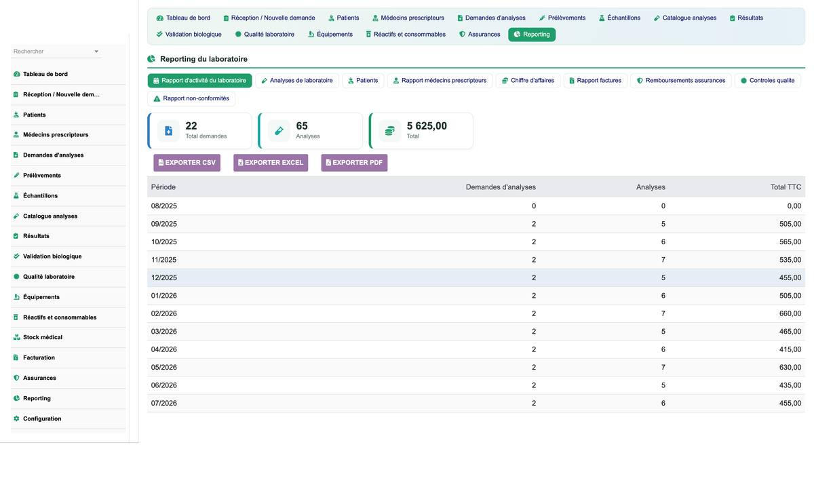
Task: Open Équipements in top navigation
Action: click(330, 34)
